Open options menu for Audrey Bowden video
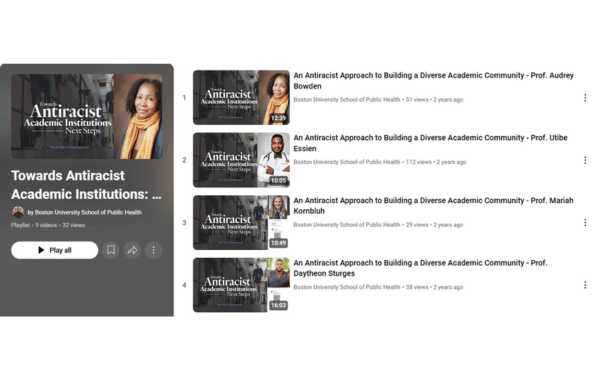The height and width of the screenshot is (380, 600). pyautogui.click(x=585, y=98)
